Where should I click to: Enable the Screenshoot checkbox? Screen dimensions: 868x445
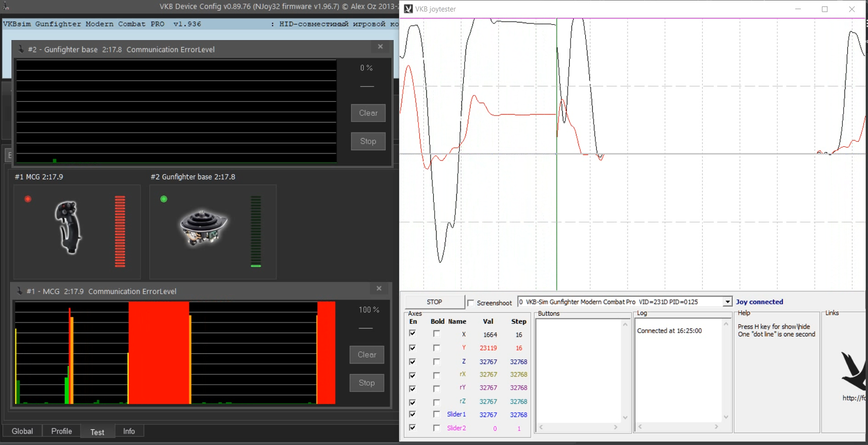click(471, 303)
